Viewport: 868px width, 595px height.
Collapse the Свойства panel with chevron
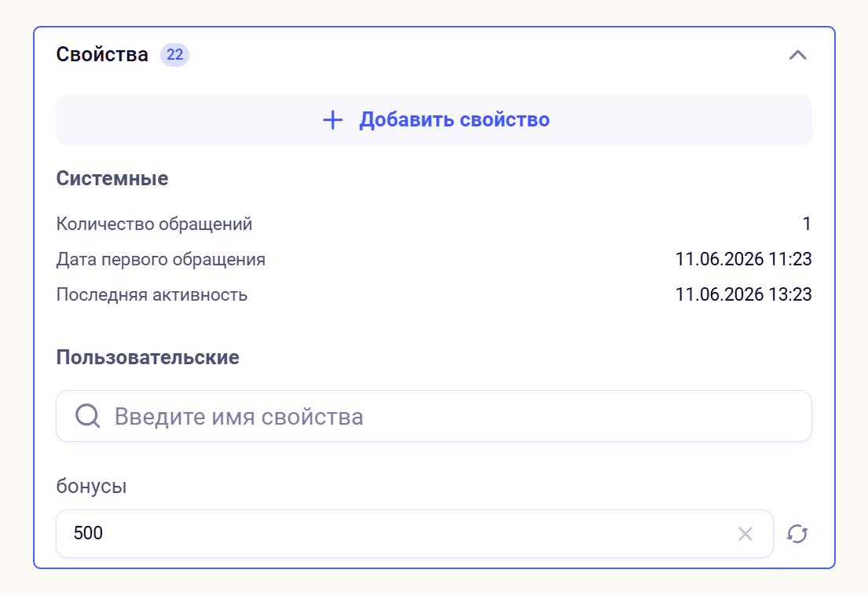[x=798, y=55]
